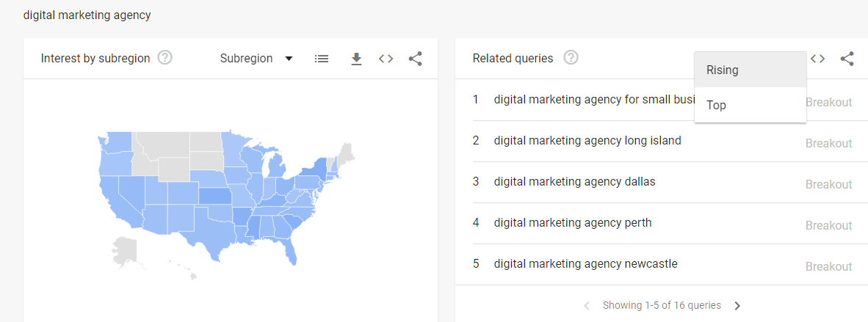Open query digital marketing agency newcastle
This screenshot has height=322, width=868.
(586, 264)
